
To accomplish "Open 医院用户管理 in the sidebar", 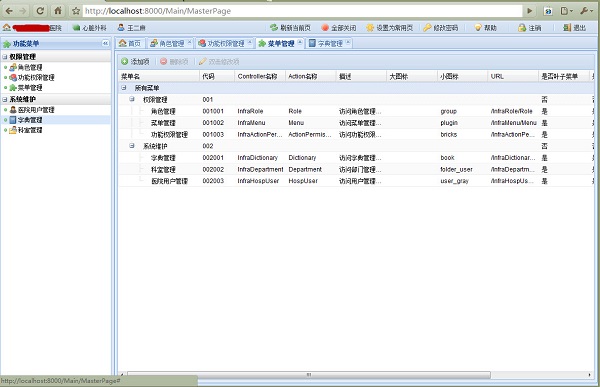I will coord(32,110).
